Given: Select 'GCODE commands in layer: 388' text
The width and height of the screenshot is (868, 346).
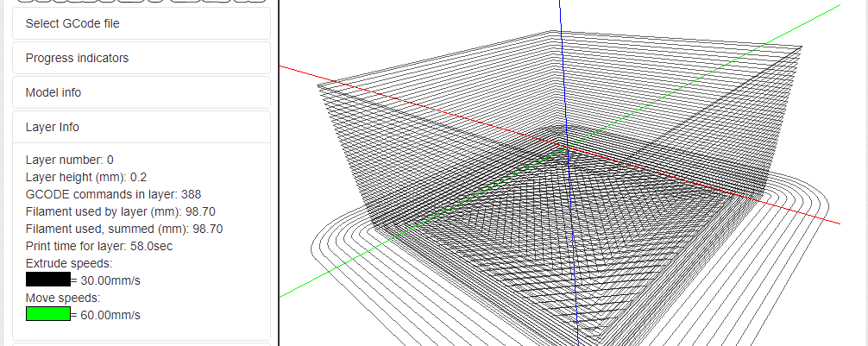Looking at the screenshot, I should tap(114, 194).
